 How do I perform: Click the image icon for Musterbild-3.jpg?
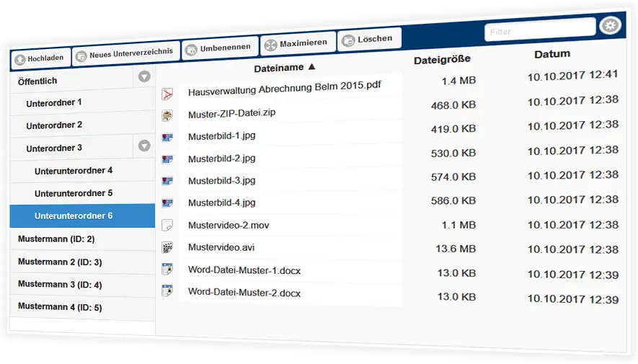tap(167, 181)
